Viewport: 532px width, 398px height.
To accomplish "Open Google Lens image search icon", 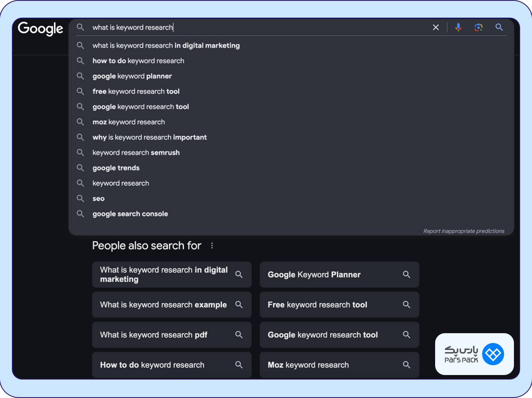I will [x=479, y=27].
